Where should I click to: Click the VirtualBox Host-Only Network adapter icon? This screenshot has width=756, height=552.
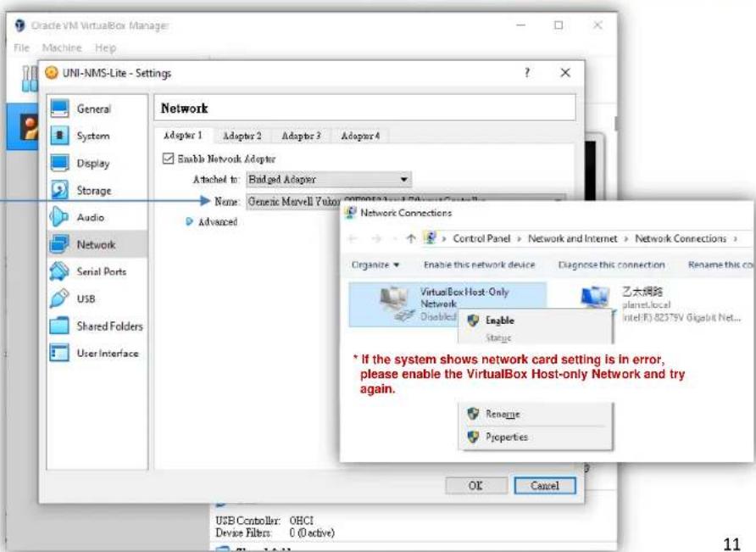397,303
